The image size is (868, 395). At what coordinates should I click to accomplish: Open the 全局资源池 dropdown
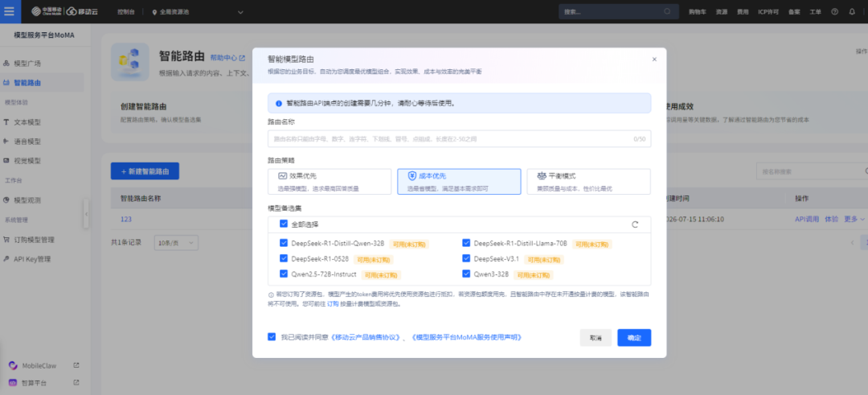tap(198, 11)
